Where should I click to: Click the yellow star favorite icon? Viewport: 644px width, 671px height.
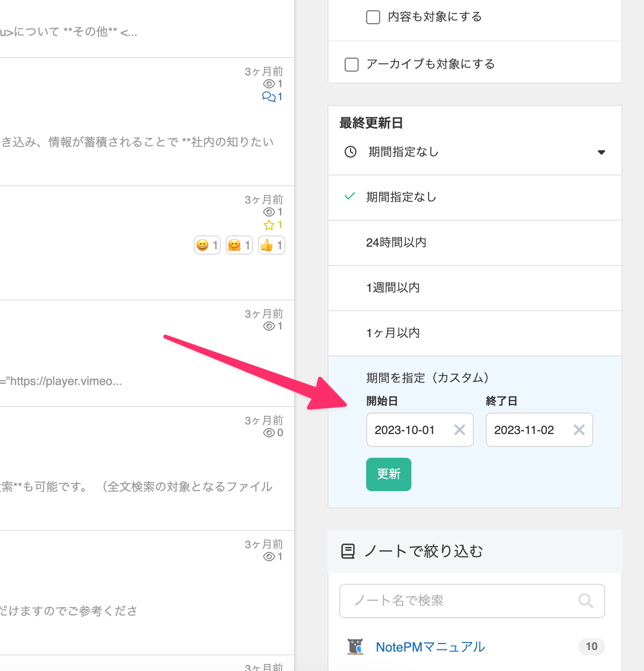(269, 225)
